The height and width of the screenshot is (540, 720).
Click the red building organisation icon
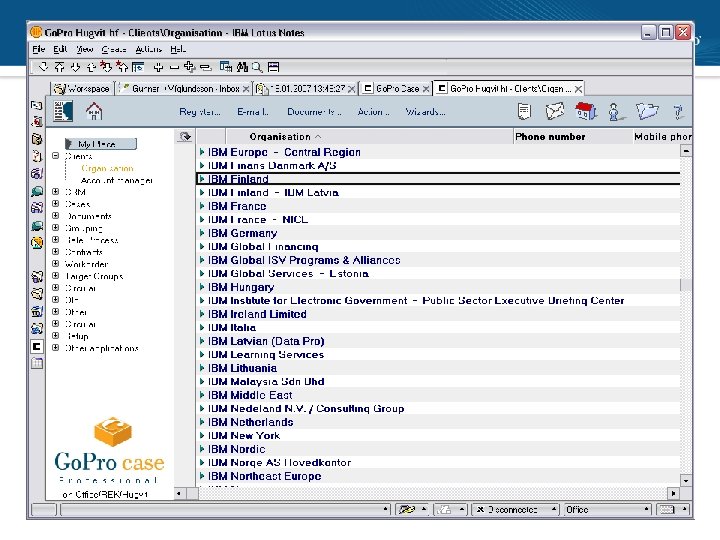pyautogui.click(x=585, y=111)
